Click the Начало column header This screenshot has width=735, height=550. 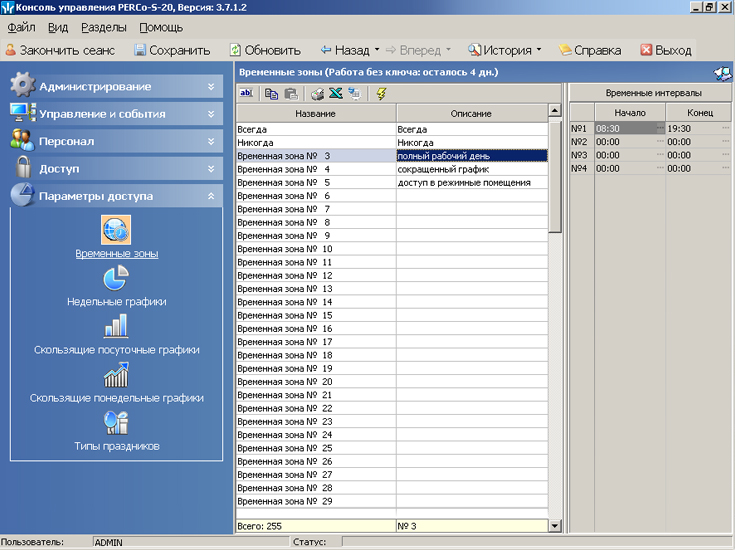pos(630,113)
